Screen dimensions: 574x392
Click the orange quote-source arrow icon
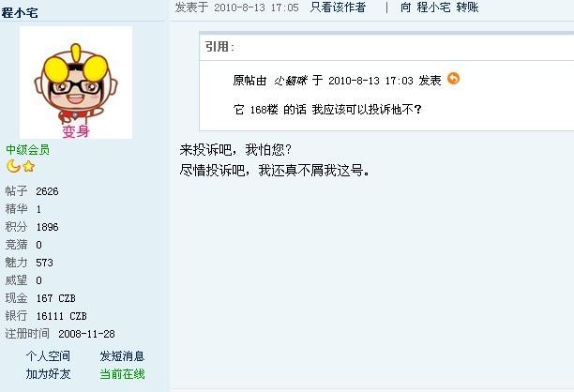click(453, 79)
